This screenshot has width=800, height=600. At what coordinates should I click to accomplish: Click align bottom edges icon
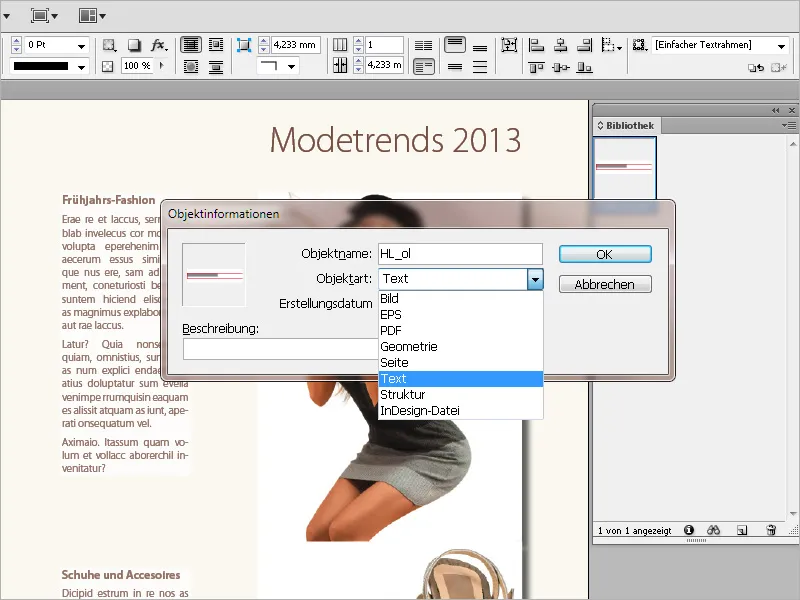click(x=584, y=67)
